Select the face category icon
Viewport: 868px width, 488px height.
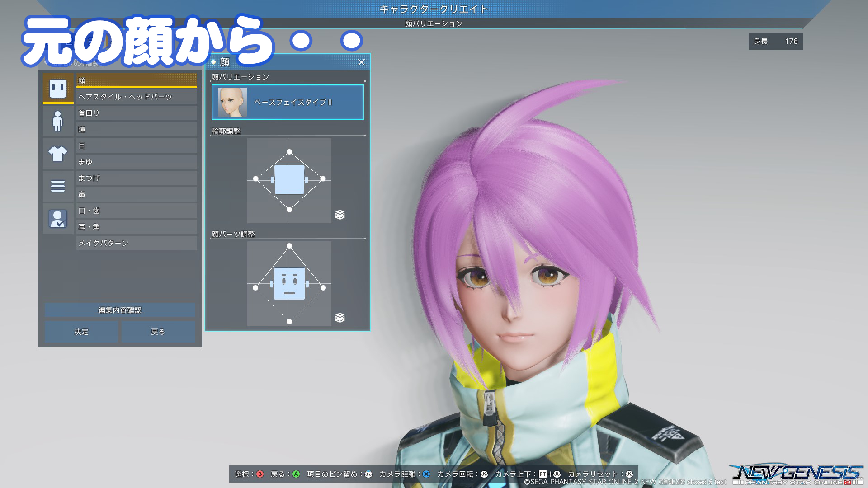[58, 88]
